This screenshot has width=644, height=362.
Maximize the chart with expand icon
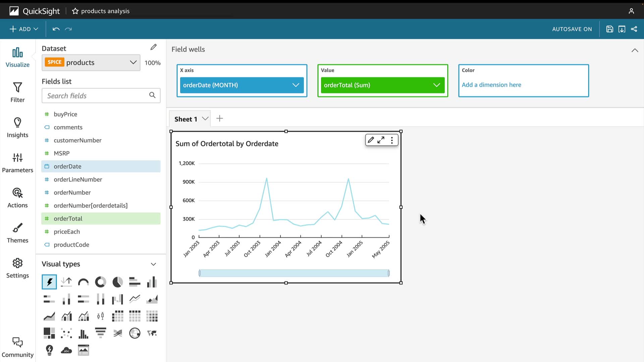[381, 140]
